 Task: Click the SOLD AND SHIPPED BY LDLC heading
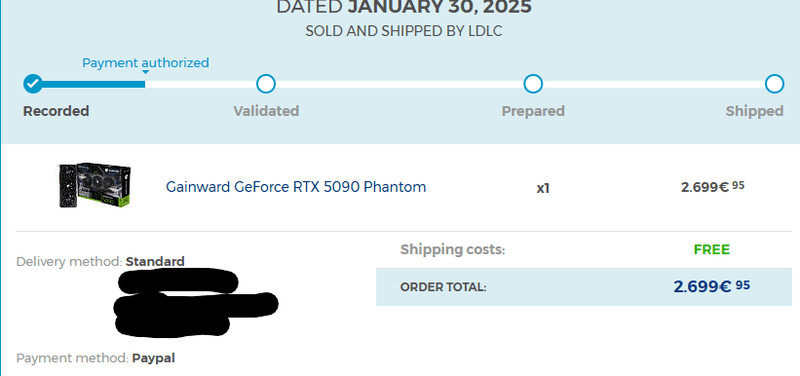404,31
